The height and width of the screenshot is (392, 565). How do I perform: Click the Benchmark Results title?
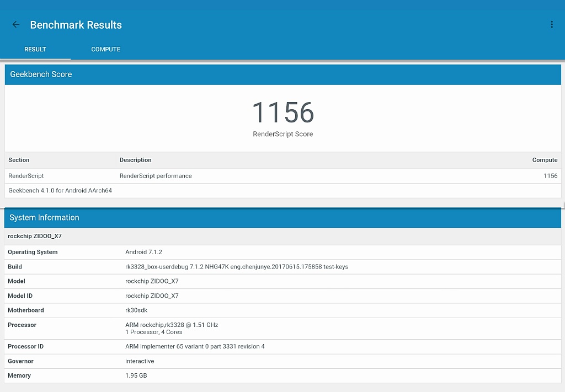click(x=76, y=25)
